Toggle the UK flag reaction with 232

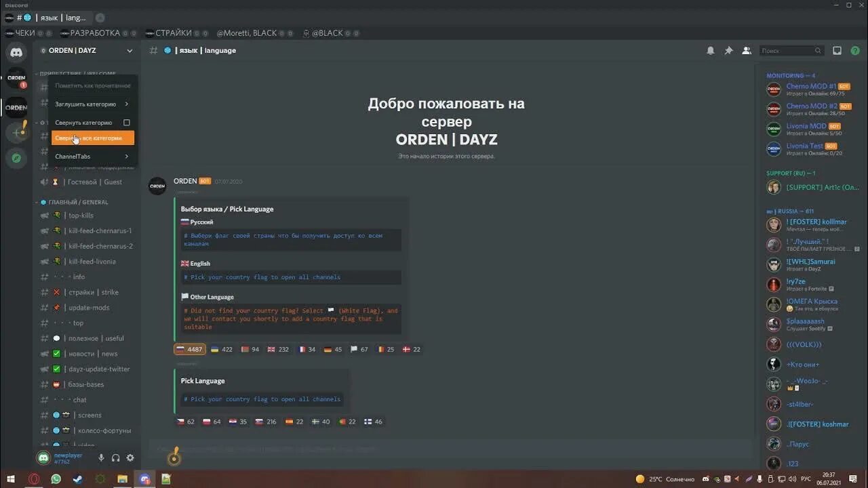coord(278,349)
